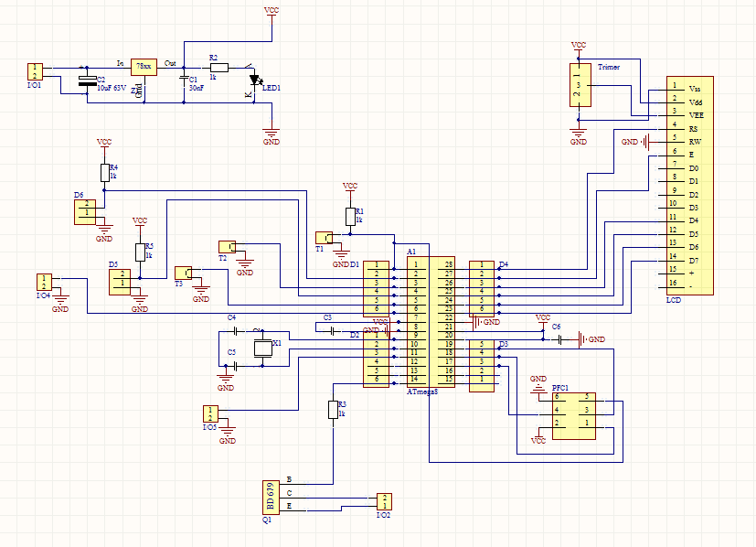Viewport: 756px width, 547px height.
Task: Click the R2 resistor body
Action: tap(219, 68)
